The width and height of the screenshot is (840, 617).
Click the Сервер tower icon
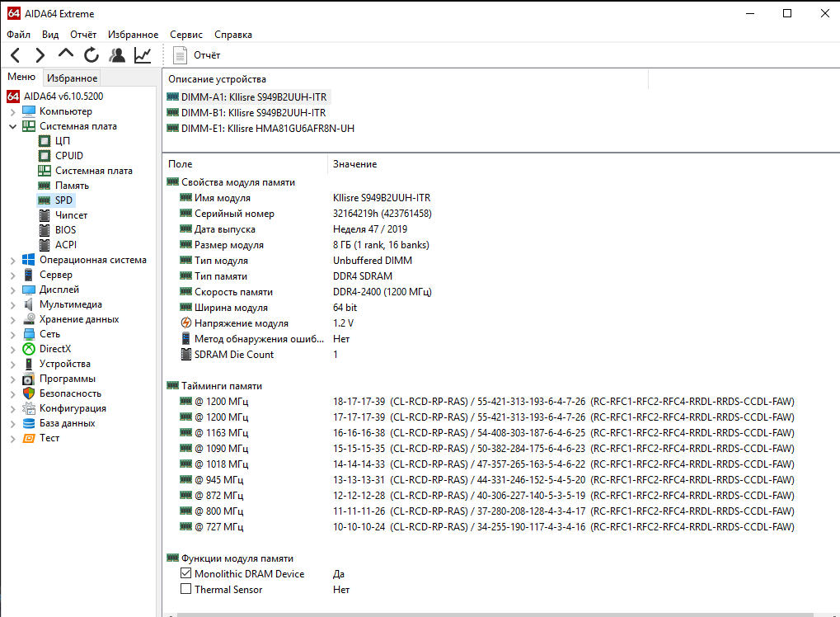tap(28, 275)
